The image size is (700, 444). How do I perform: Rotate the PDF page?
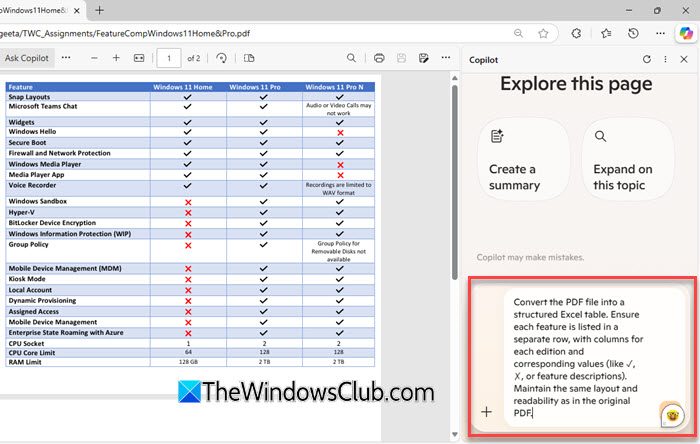(221, 58)
